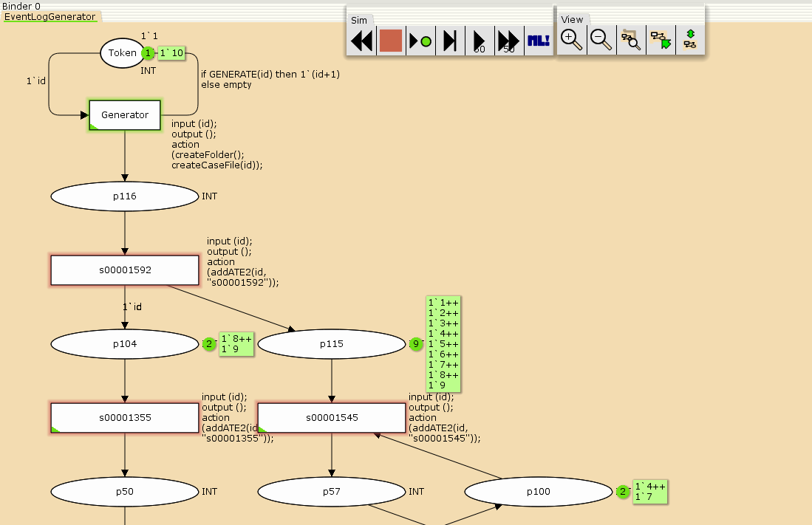Select place p116
Screen dimensions: 812x525
click(x=125, y=196)
